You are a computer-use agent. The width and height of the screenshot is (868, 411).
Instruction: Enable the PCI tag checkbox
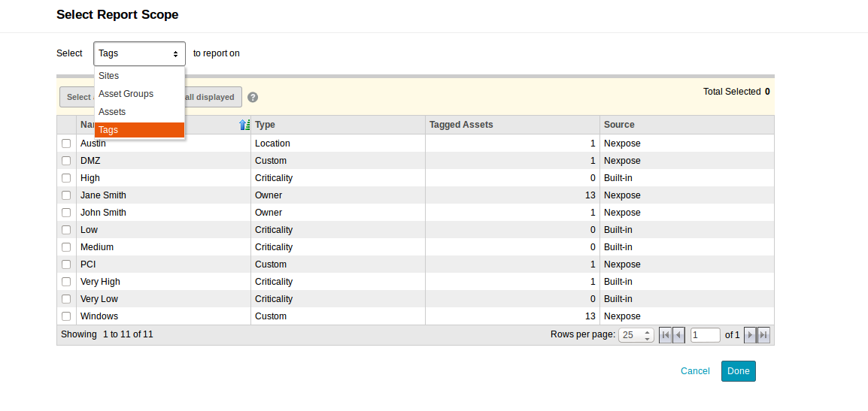click(x=66, y=264)
